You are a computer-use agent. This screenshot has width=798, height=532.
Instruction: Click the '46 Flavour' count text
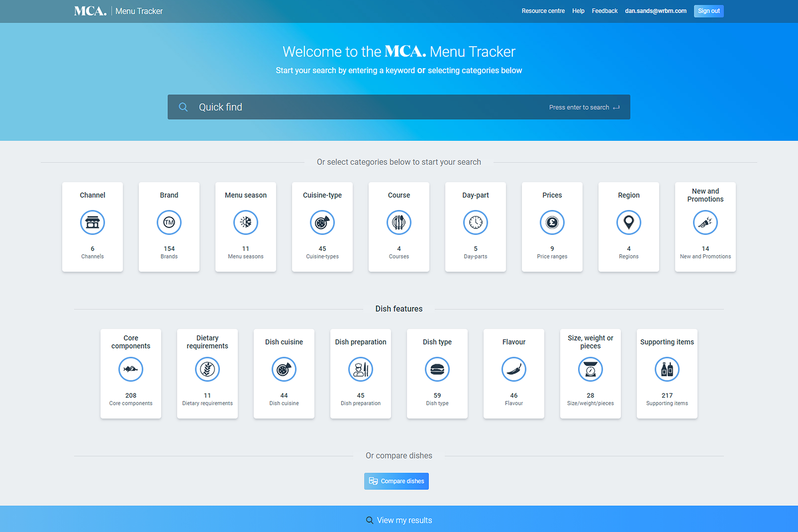point(514,399)
